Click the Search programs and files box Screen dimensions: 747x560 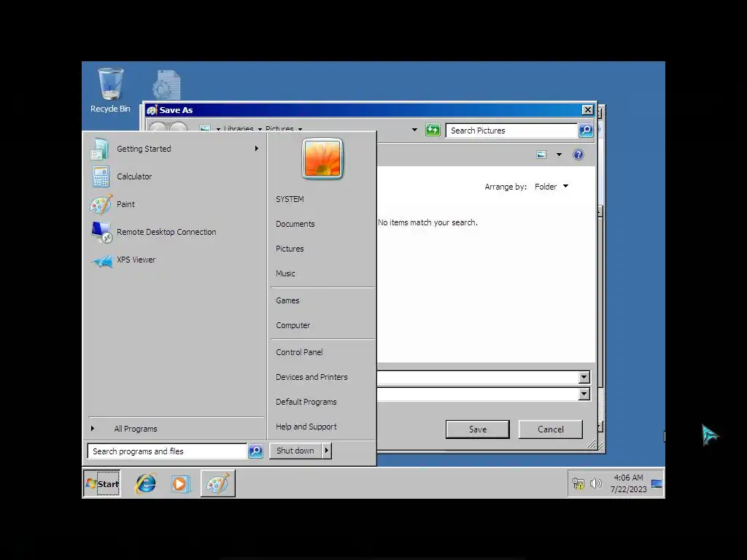167,451
